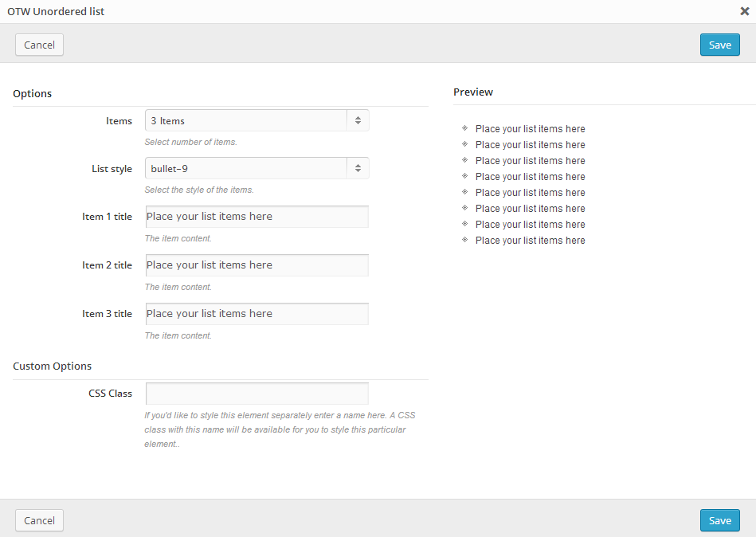Click into the CSS Class field
756x537 pixels.
(257, 394)
